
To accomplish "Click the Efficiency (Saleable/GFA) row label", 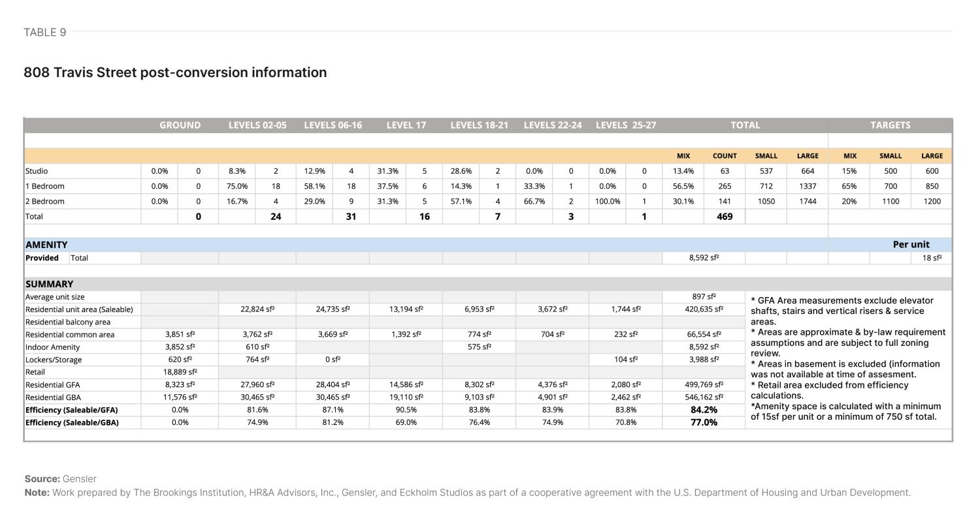I will click(72, 410).
